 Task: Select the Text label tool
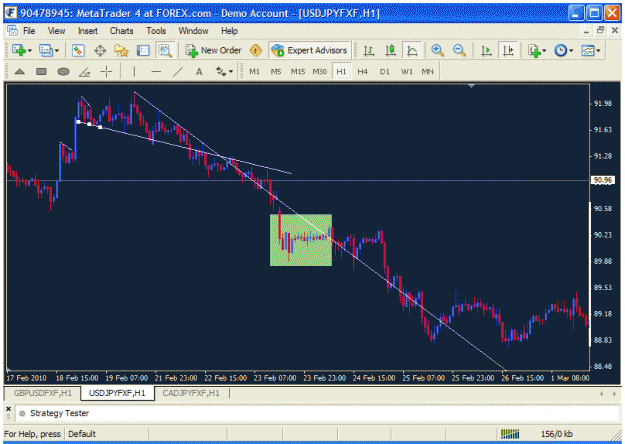coord(199,72)
